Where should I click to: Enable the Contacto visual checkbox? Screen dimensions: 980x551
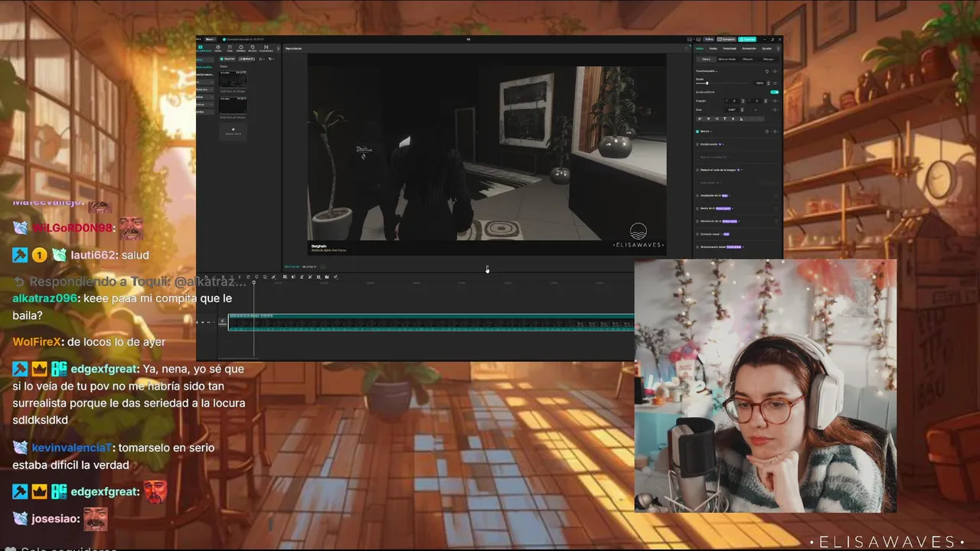[x=697, y=234]
